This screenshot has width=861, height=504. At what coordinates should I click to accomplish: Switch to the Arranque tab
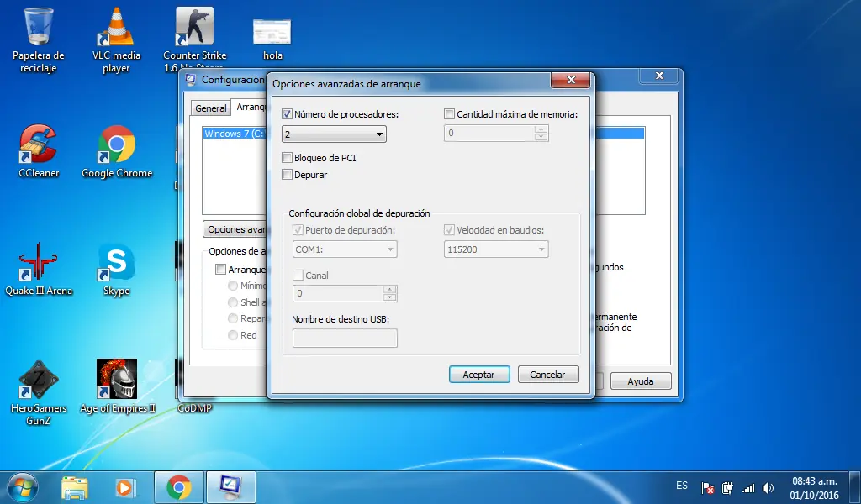(251, 107)
